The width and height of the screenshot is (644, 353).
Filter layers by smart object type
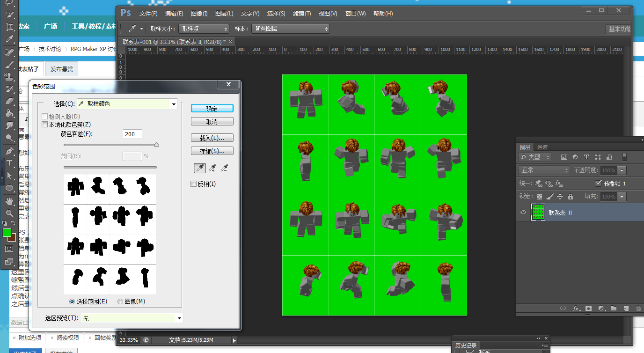coord(609,157)
